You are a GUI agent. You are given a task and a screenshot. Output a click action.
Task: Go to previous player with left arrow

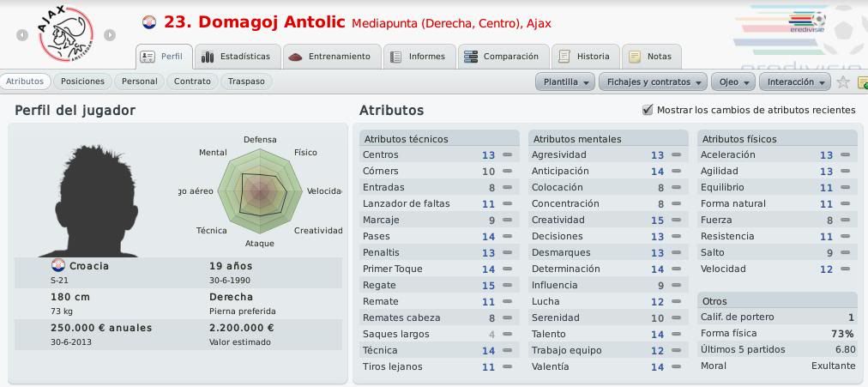pyautogui.click(x=22, y=35)
